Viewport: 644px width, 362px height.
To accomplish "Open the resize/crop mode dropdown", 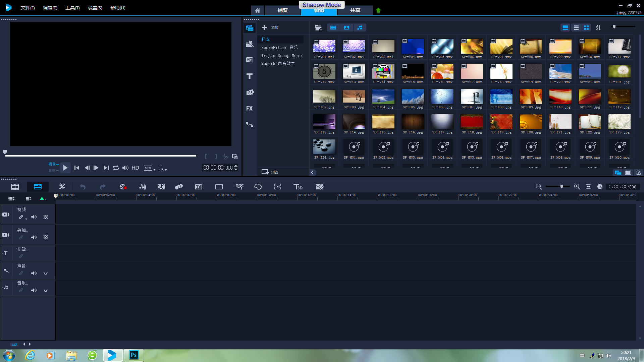I will coord(163,168).
